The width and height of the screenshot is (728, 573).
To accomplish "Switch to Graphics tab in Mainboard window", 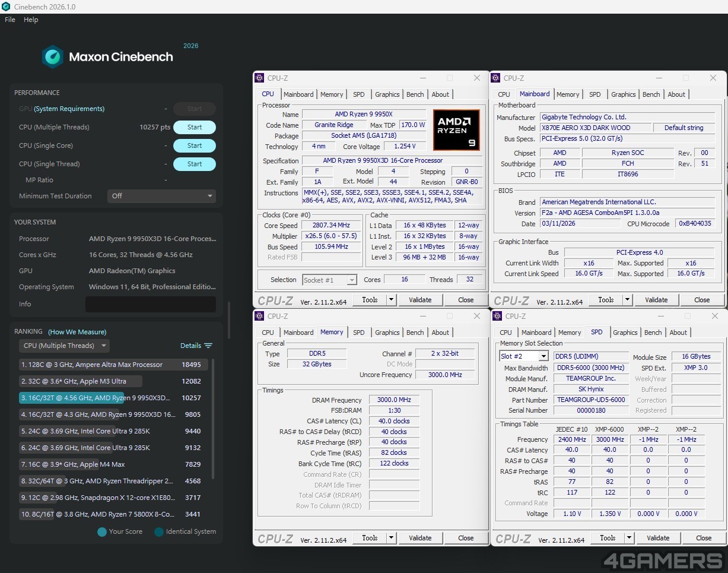I will point(623,94).
